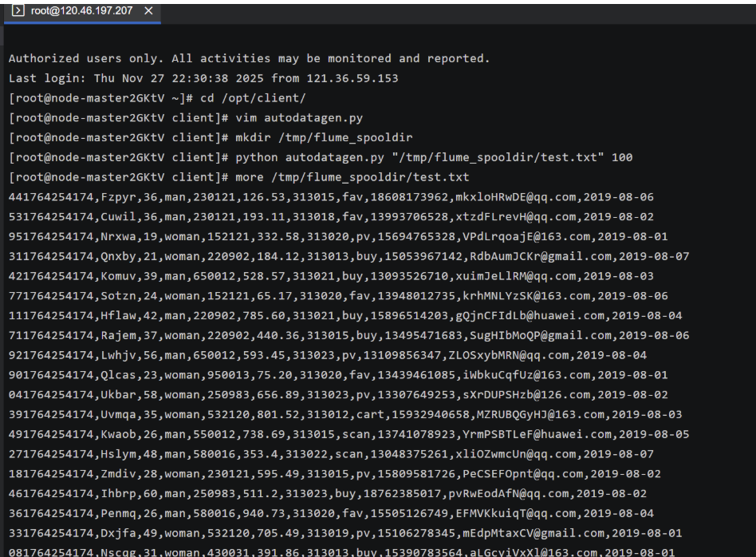This screenshot has height=557, width=756.
Task: Click the data row starting 531764254174,Cuwil
Action: point(331,217)
